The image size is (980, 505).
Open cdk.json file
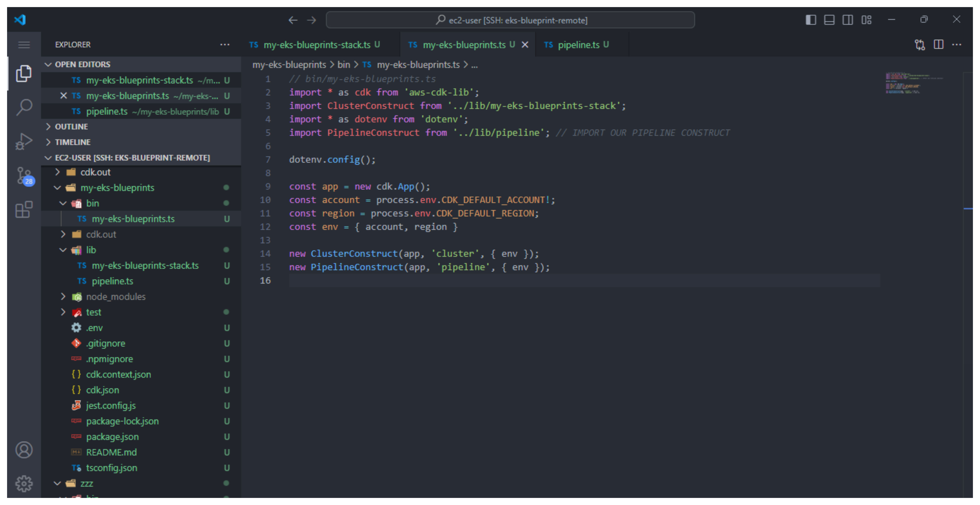(141, 390)
